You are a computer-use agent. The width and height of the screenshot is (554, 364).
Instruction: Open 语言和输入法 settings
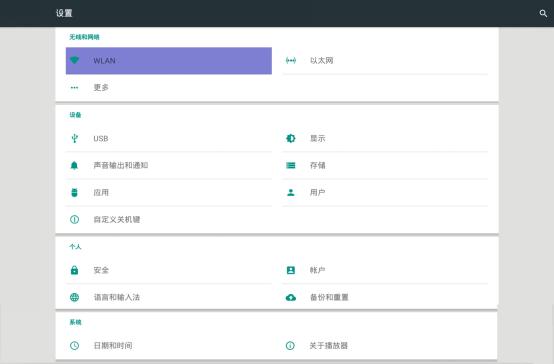169,297
